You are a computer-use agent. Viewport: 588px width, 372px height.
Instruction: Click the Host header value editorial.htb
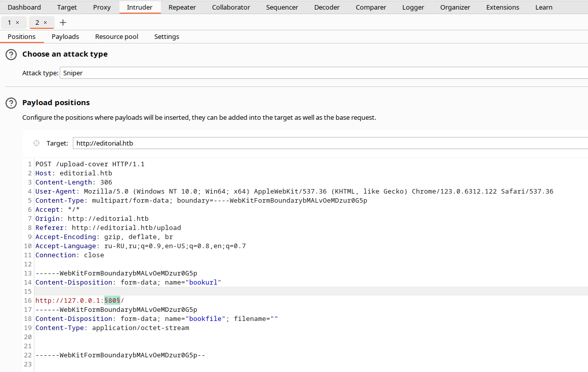click(86, 173)
